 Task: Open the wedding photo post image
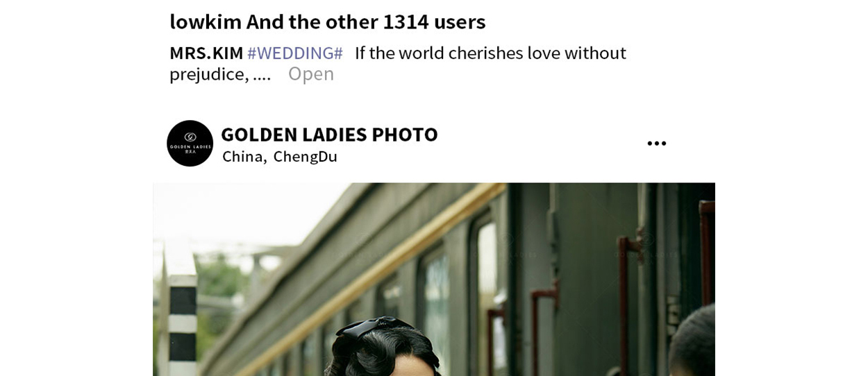(434, 280)
